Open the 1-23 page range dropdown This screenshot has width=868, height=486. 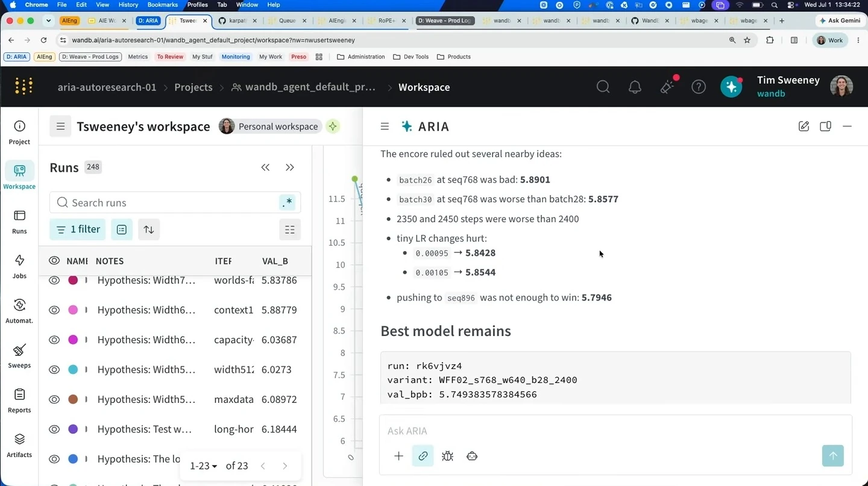(203, 466)
